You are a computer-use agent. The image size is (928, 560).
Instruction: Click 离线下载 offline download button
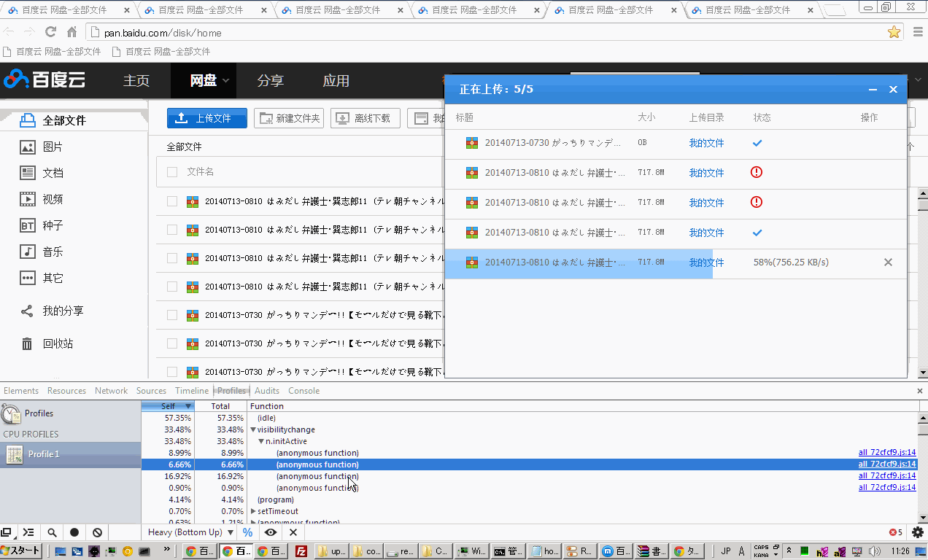[366, 118]
